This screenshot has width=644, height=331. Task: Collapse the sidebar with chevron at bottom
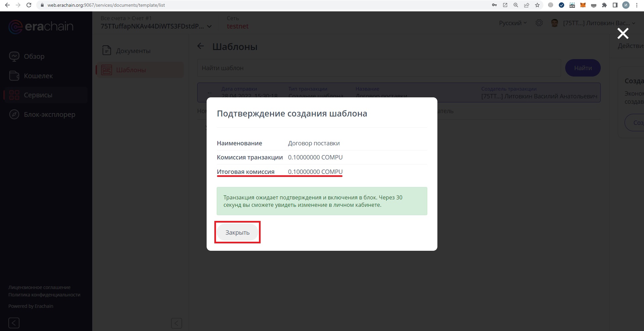pos(14,323)
